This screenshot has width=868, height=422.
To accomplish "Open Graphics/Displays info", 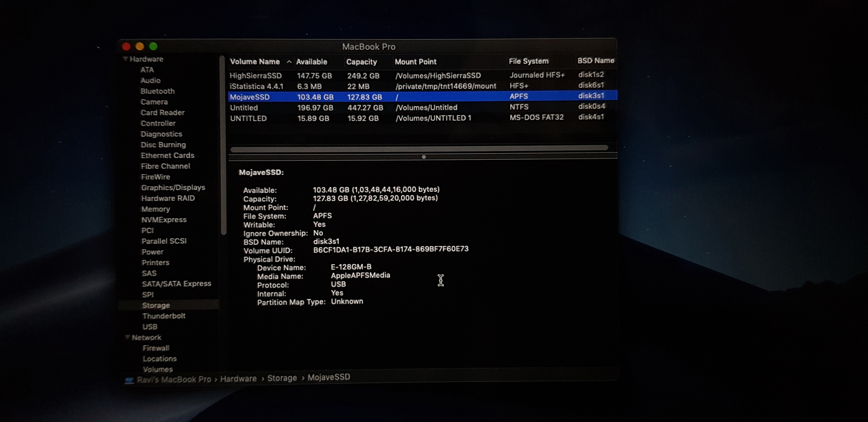I will pyautogui.click(x=173, y=188).
